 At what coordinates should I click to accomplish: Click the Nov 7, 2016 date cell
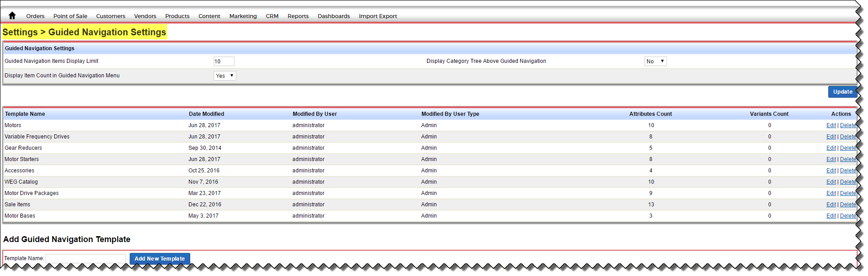(x=203, y=182)
